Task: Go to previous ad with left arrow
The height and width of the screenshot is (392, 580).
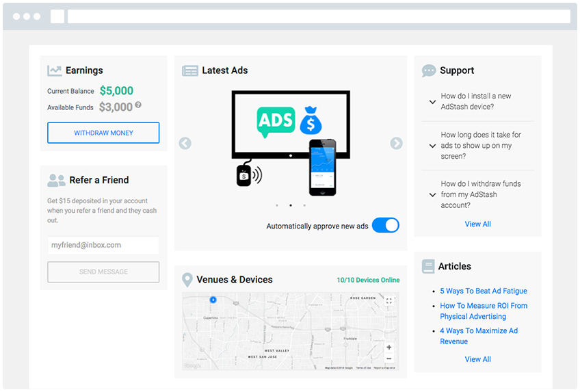Action: coord(185,143)
